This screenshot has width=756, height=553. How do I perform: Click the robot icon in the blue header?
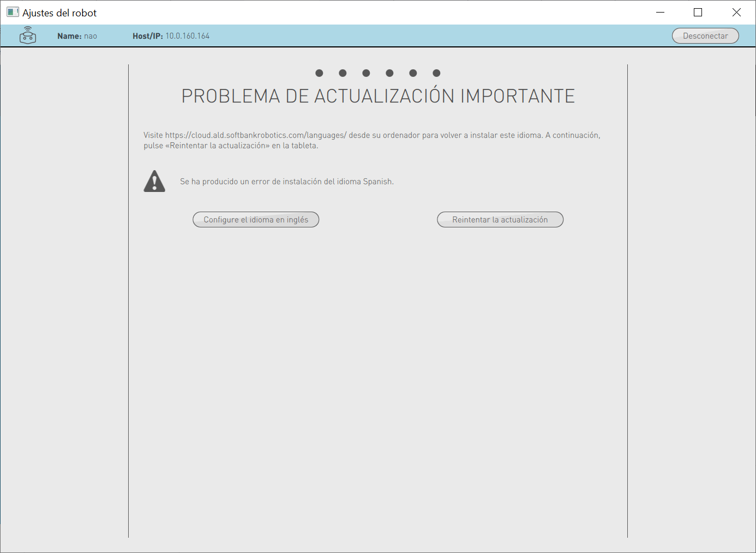pos(28,35)
